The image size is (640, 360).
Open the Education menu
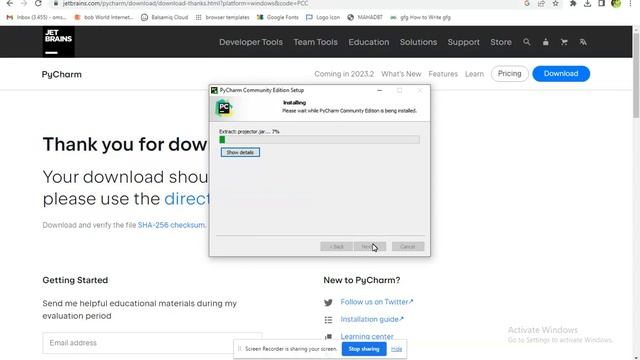[x=369, y=42]
